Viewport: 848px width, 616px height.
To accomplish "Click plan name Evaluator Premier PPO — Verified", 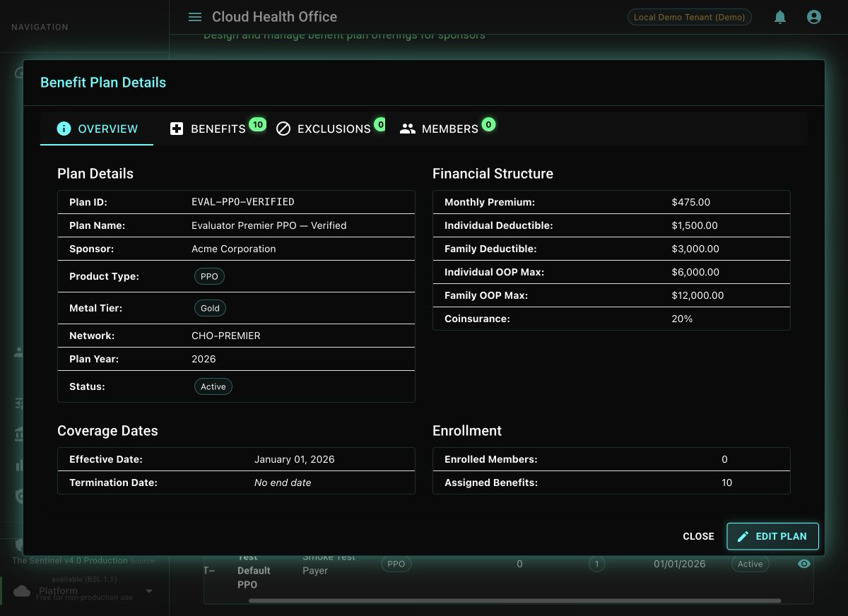I will point(269,225).
